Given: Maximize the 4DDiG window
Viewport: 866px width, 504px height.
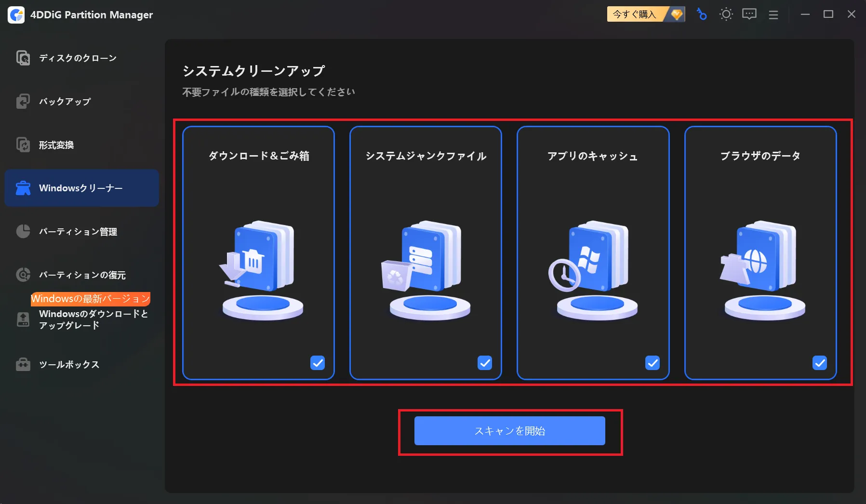Looking at the screenshot, I should tap(828, 14).
